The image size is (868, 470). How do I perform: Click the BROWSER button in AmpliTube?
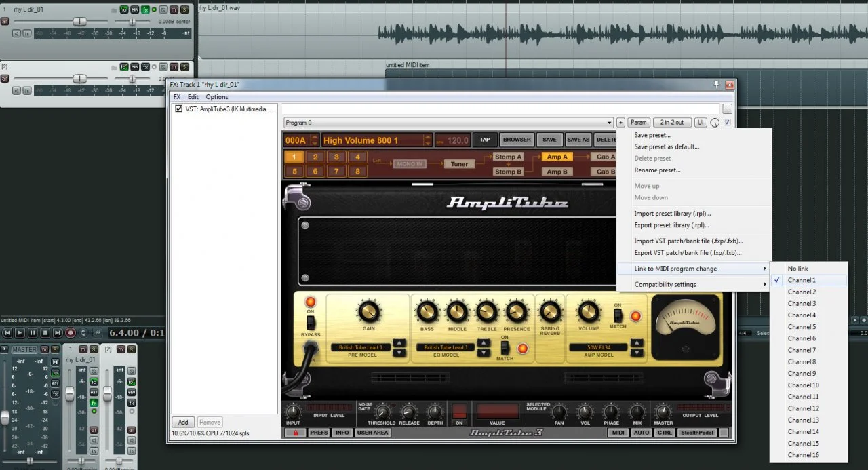point(517,140)
